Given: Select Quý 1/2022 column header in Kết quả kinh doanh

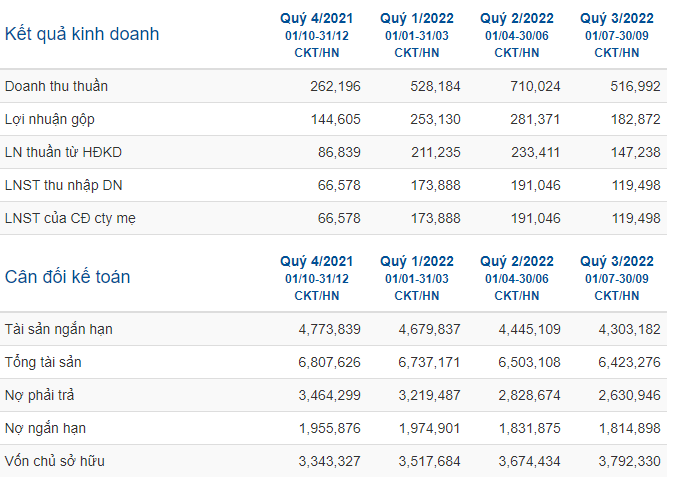Looking at the screenshot, I should [x=417, y=35].
